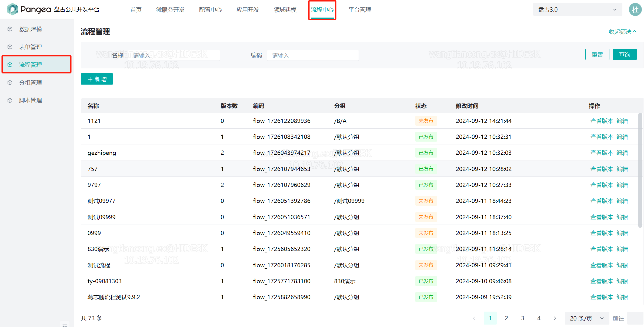Viewport: 644px width, 327px height.
Task: Open the 微服务开发 top menu
Action: 170,10
